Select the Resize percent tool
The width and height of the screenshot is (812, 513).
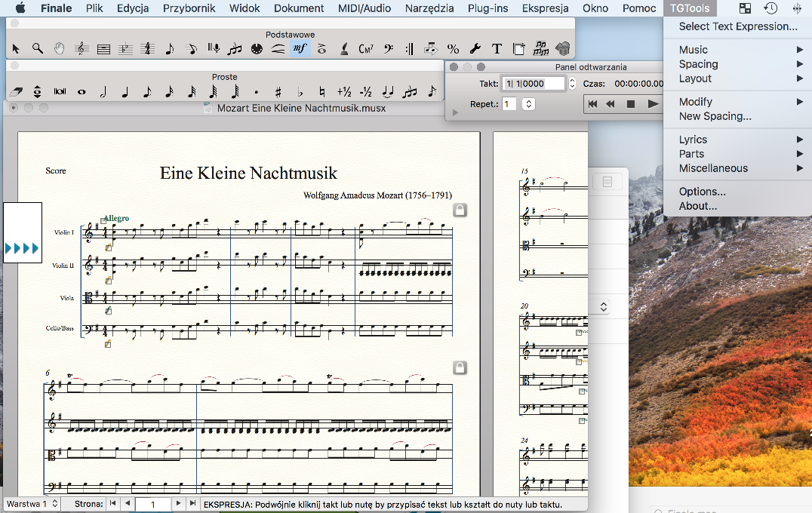coord(453,49)
